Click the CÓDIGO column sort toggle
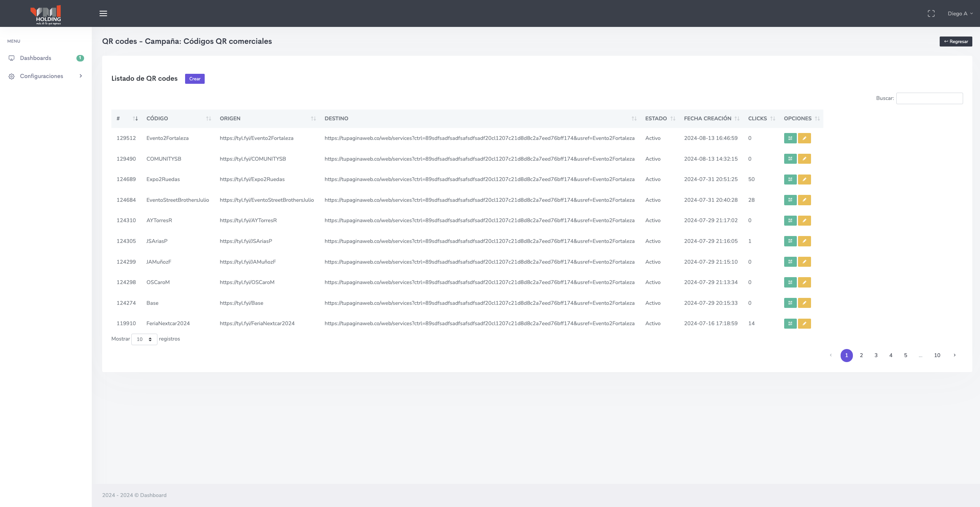Image resolution: width=980 pixels, height=507 pixels. pos(208,118)
